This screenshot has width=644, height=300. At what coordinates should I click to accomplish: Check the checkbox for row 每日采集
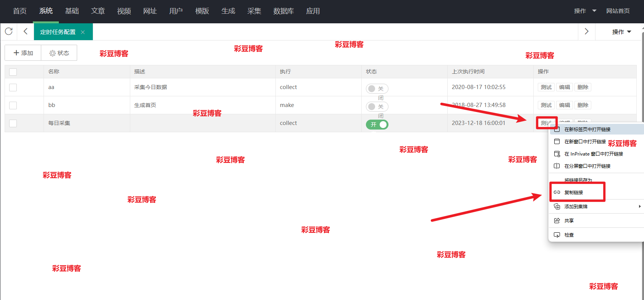pos(13,123)
